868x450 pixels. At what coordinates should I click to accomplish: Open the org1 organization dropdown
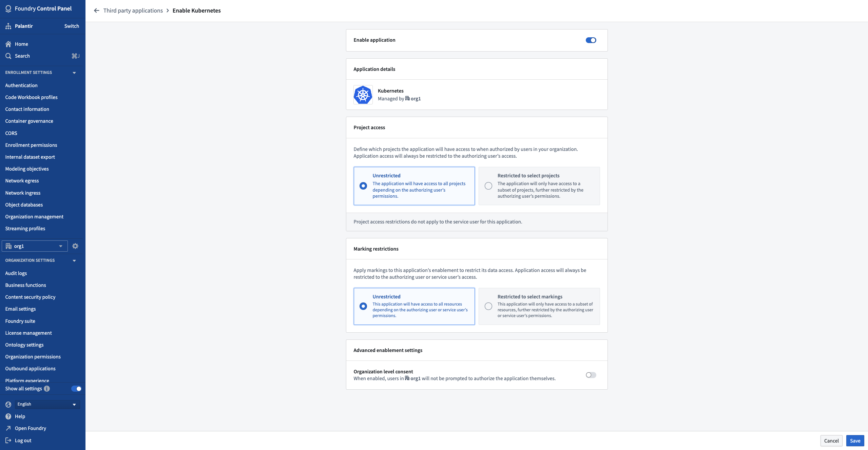click(35, 246)
